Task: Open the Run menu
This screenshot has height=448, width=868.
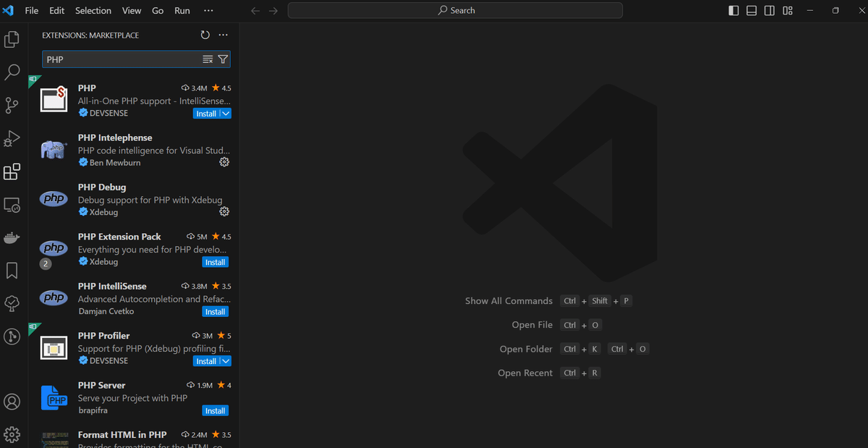Action: (182, 11)
